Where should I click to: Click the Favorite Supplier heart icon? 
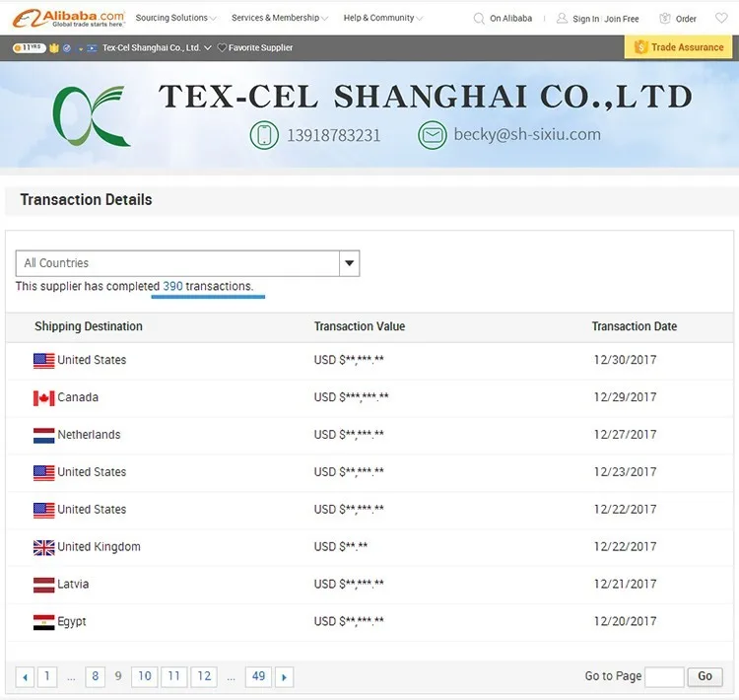tap(222, 47)
